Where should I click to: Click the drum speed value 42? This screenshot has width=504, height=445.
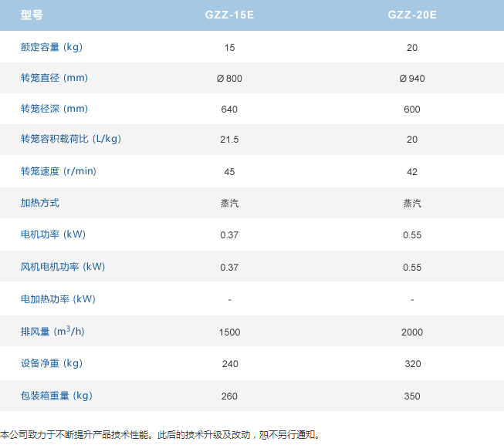pos(412,172)
